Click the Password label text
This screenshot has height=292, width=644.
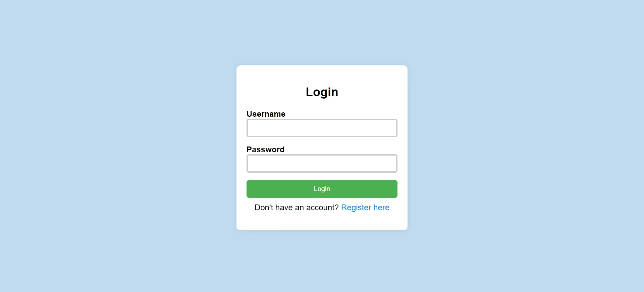click(x=265, y=150)
